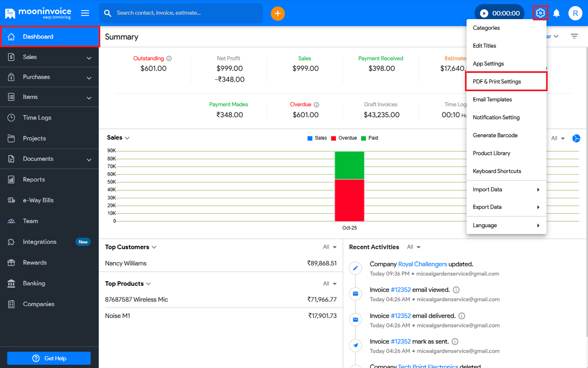
Task: Start the timer play button
Action: tap(484, 13)
